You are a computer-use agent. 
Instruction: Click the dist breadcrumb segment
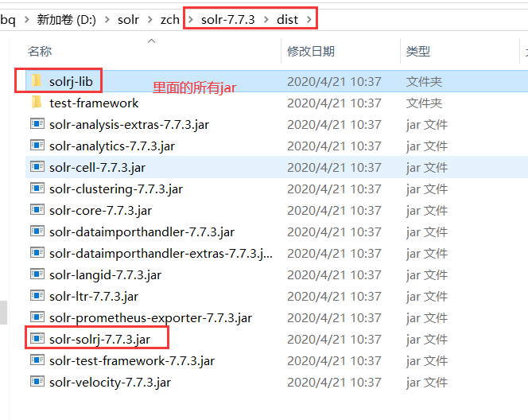click(287, 20)
